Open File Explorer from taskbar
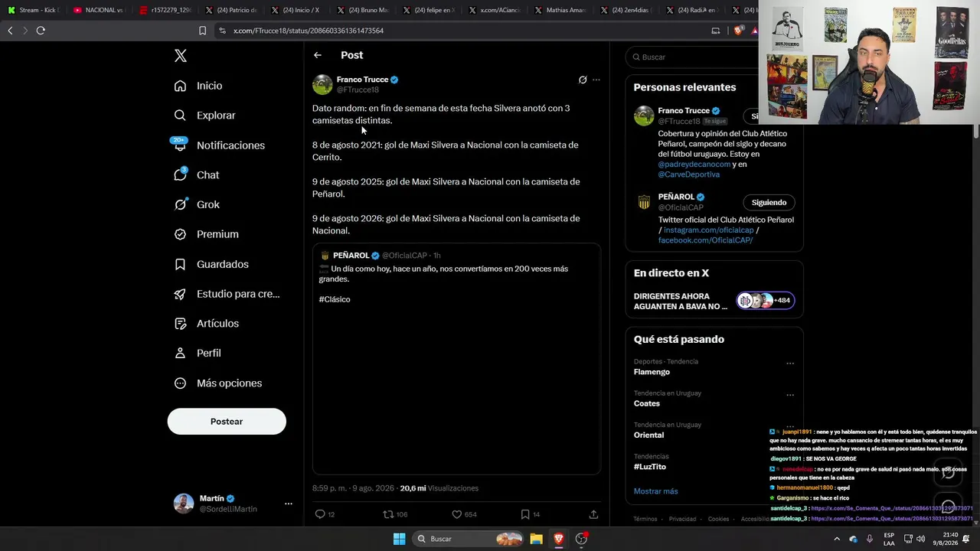The height and width of the screenshot is (551, 980). (x=537, y=539)
